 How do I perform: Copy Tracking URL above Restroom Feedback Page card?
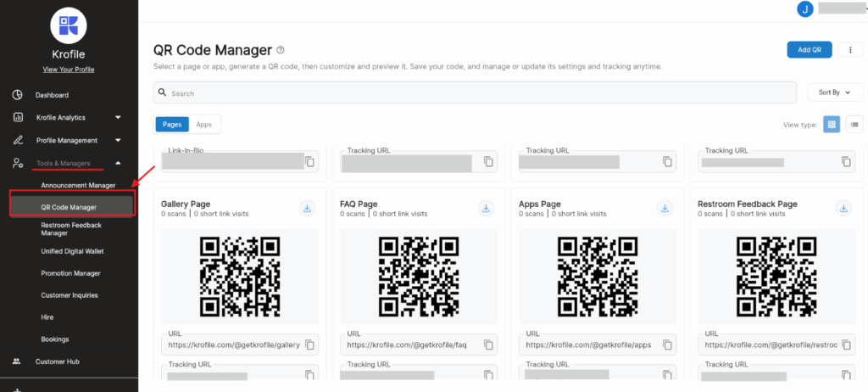tap(847, 162)
